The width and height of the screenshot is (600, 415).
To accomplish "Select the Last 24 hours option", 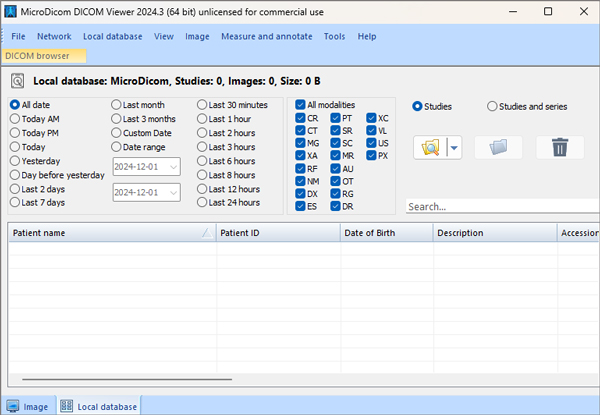I will coord(202,203).
